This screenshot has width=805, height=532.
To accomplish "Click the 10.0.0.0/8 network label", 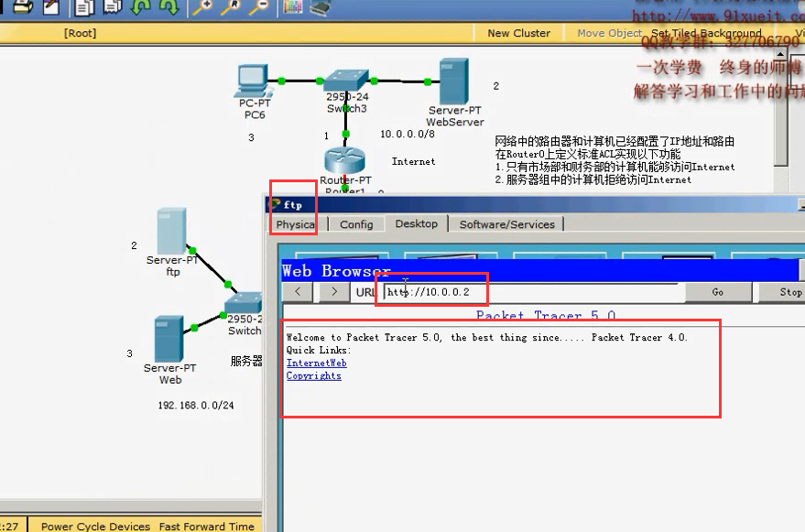I will click(x=408, y=134).
